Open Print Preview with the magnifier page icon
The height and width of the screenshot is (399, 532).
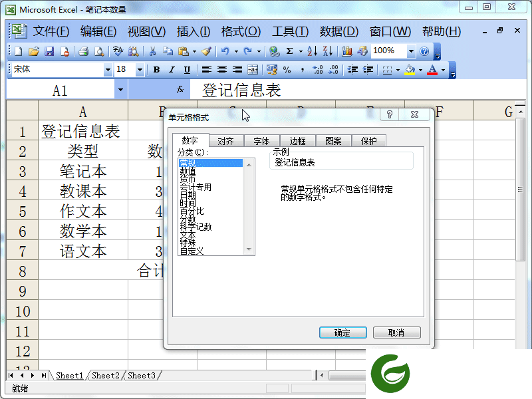99,51
